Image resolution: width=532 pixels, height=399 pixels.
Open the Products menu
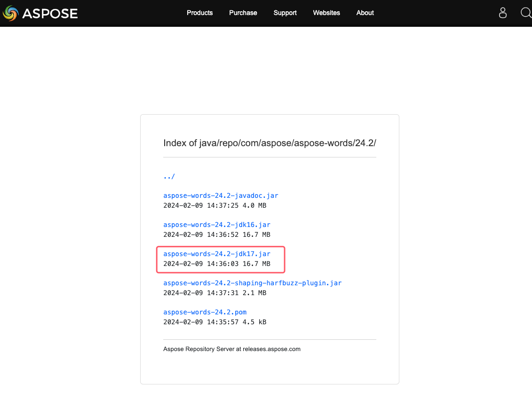tap(199, 13)
